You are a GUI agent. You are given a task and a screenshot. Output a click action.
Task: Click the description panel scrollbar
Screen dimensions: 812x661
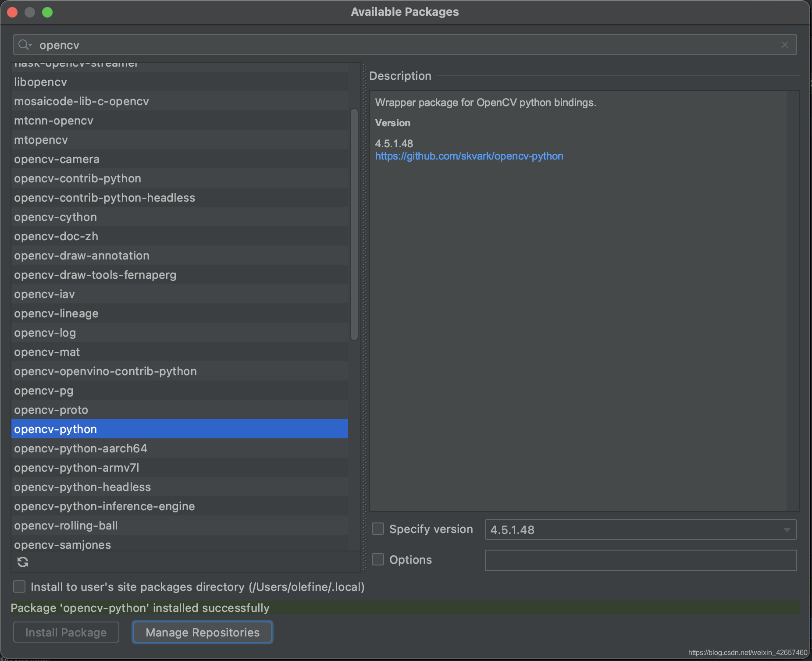[792, 301]
